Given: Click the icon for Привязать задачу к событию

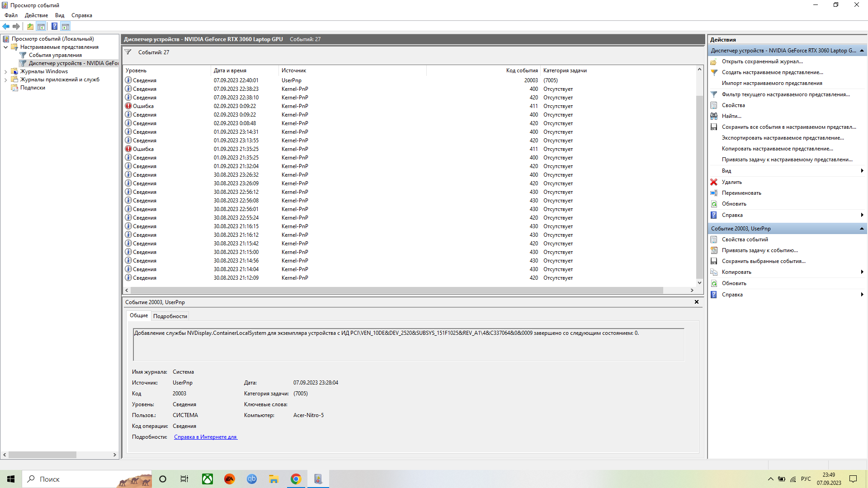Looking at the screenshot, I should pyautogui.click(x=714, y=250).
